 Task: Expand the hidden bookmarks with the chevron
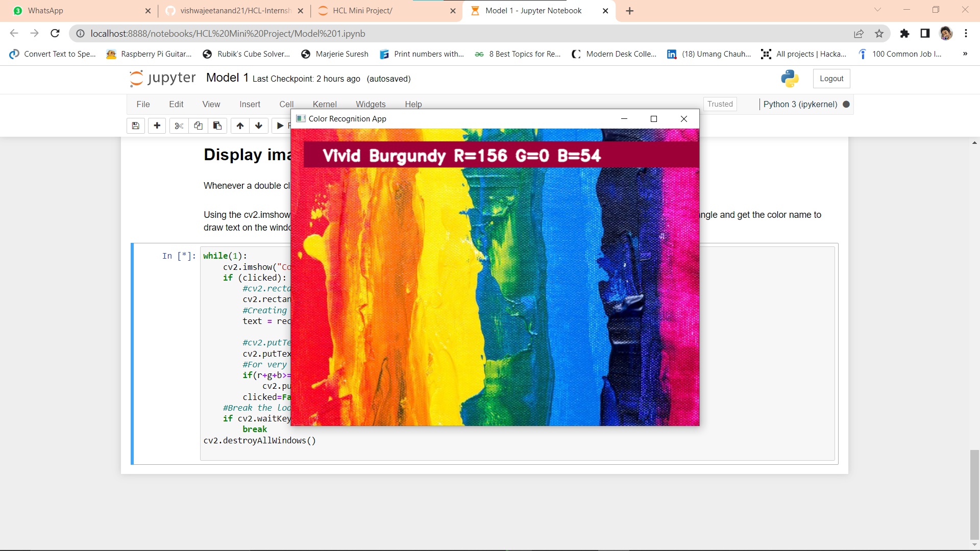point(965,54)
